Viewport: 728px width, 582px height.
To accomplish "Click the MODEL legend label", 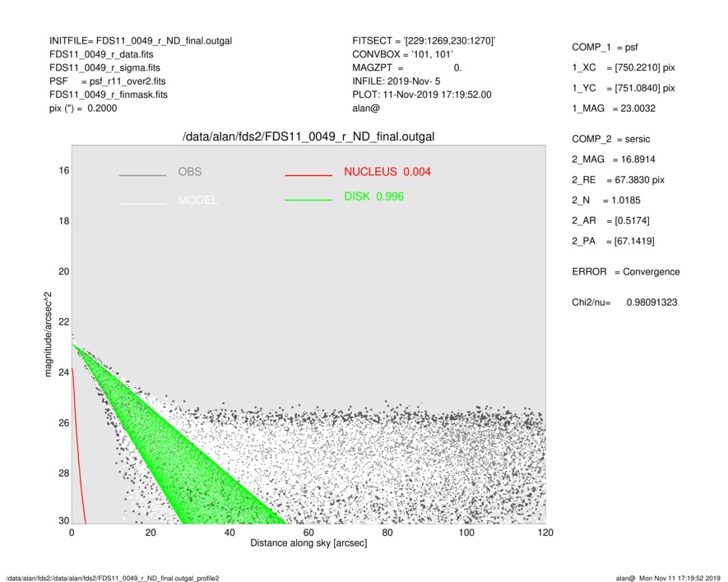I will click(x=197, y=200).
